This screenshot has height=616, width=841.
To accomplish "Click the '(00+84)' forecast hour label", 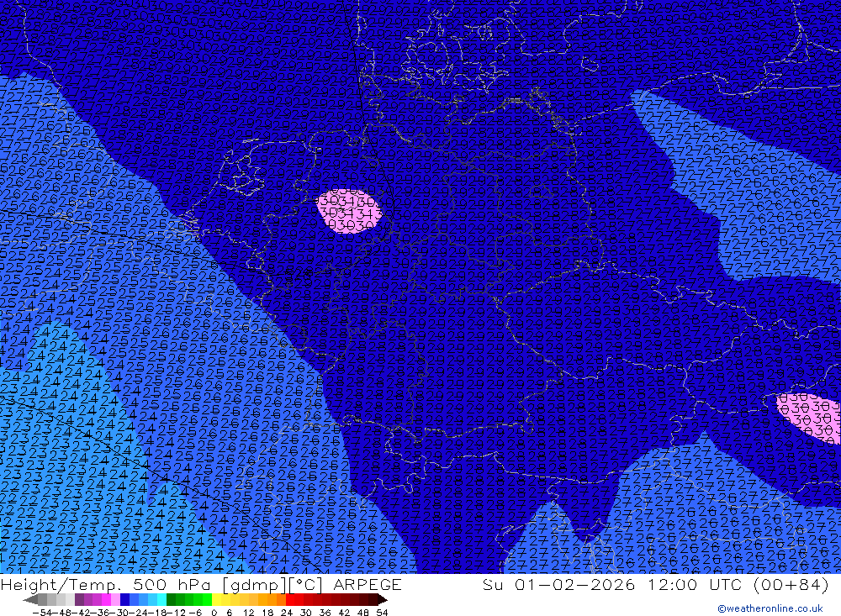I will (791, 584).
